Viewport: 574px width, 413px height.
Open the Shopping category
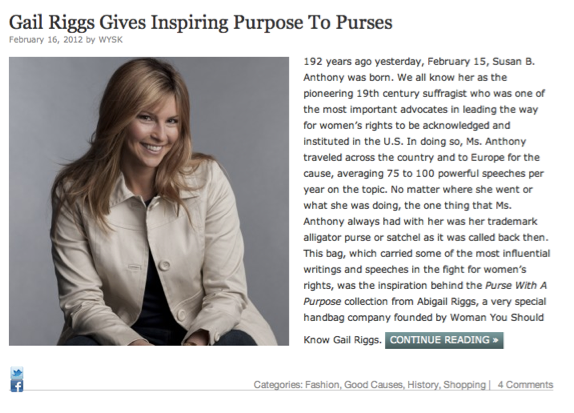(x=464, y=385)
